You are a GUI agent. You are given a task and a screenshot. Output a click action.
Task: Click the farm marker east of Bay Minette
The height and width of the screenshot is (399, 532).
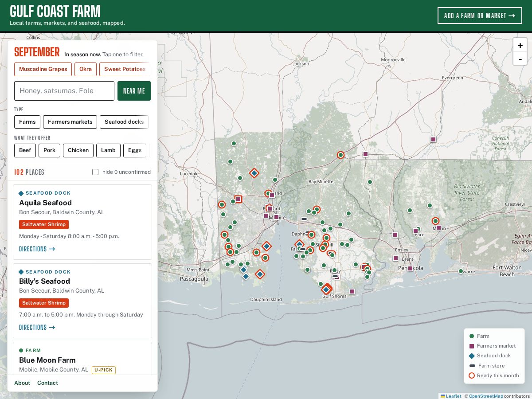370,182
